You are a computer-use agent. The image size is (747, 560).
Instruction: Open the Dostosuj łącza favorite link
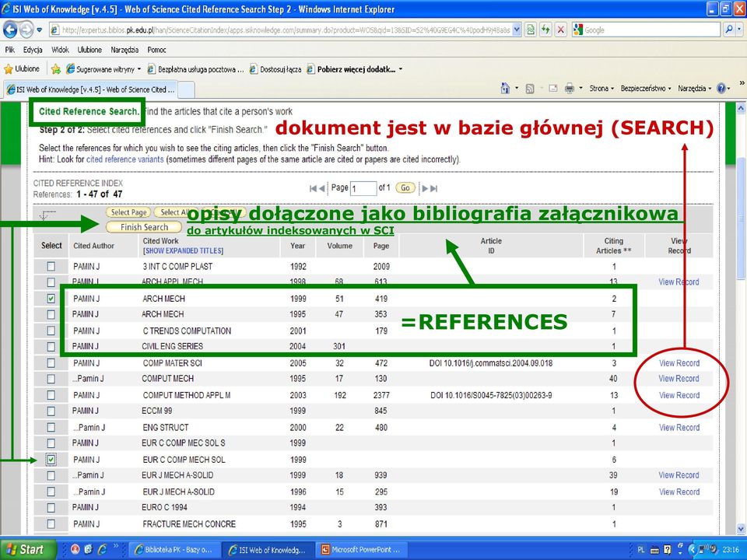coord(275,69)
